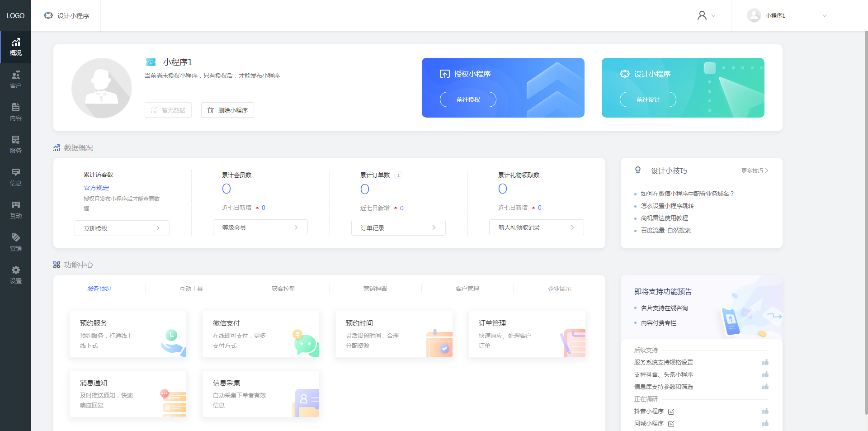Click the 名片支持在线咨询 preview item
This screenshot has width=868, height=431.
coord(664,308)
